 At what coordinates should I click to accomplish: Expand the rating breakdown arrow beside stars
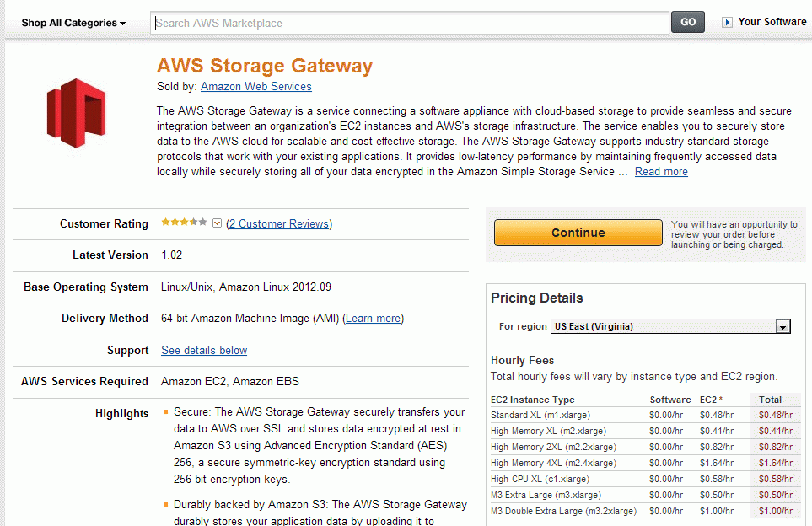tap(217, 223)
